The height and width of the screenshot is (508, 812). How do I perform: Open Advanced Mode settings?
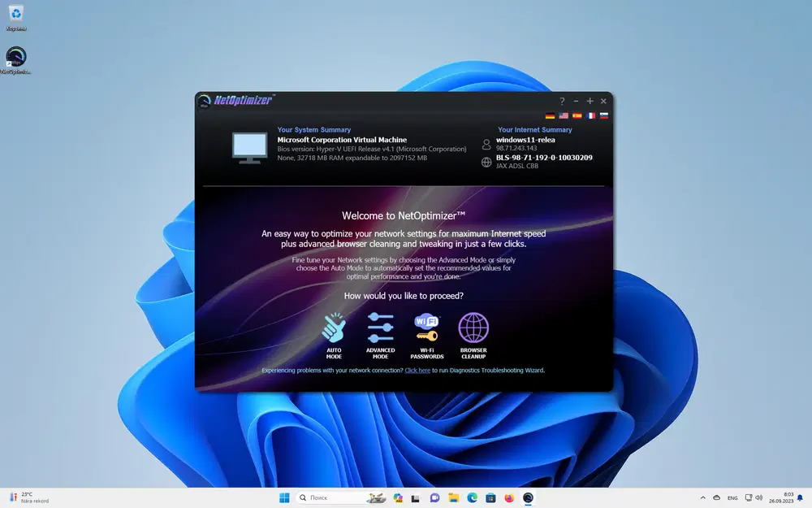[x=380, y=336]
